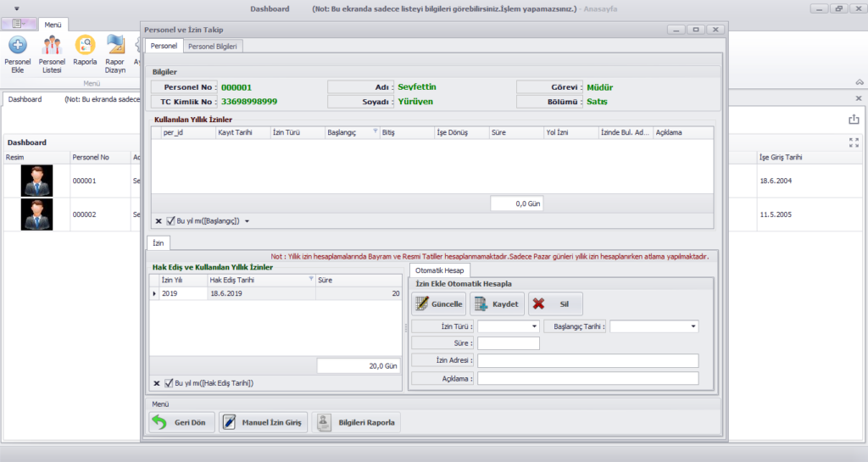Toggle the 'Bu yıl mı([Başlangıç])' filter checkbox
Screen dimensions: 868x462
point(170,221)
